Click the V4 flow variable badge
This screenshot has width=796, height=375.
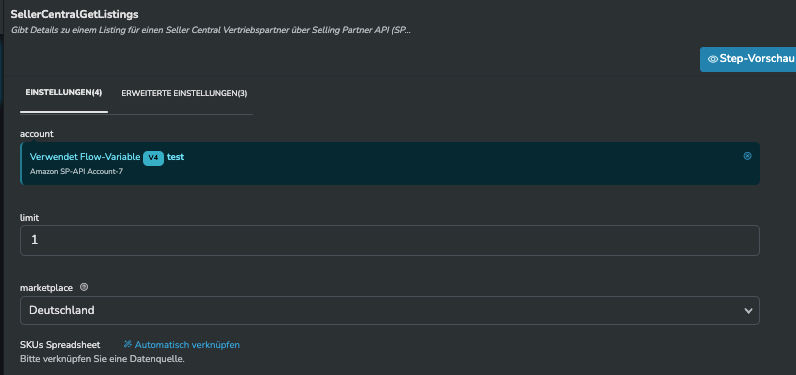(x=153, y=158)
